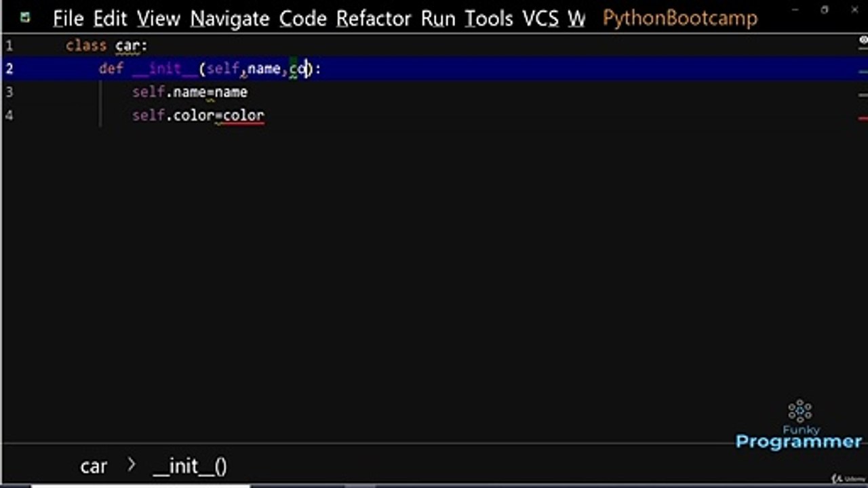Click line number 4 in the gutter

pyautogui.click(x=9, y=115)
